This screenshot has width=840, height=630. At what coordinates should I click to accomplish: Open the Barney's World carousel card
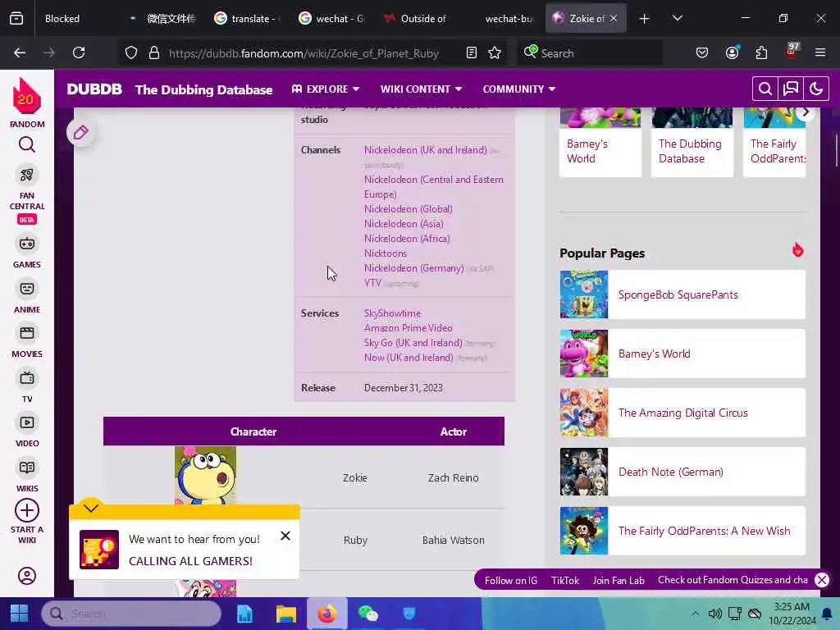click(600, 142)
